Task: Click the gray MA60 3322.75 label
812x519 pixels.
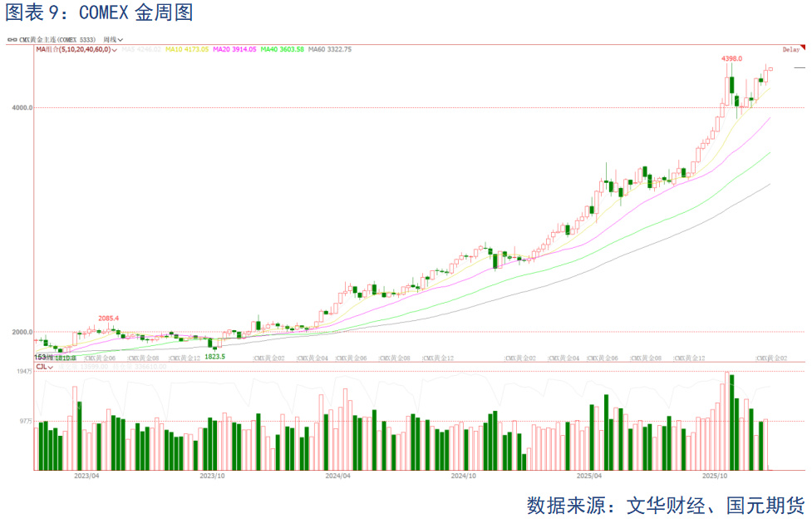Action: tap(330, 49)
